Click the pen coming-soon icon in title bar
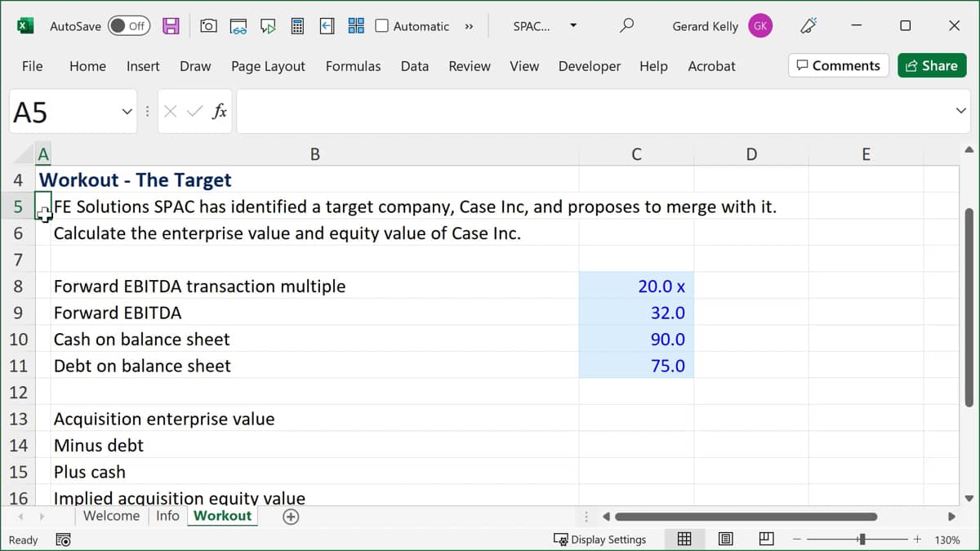The image size is (980, 551). (x=808, y=26)
